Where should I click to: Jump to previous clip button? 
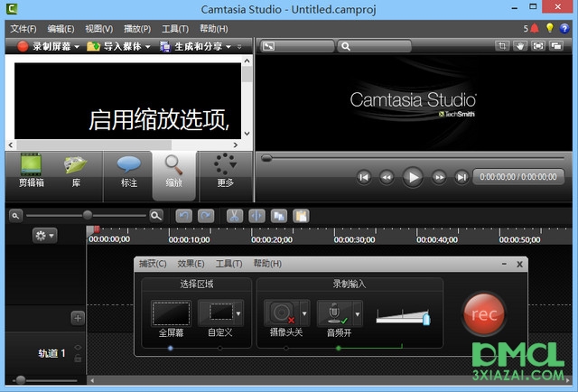click(363, 177)
